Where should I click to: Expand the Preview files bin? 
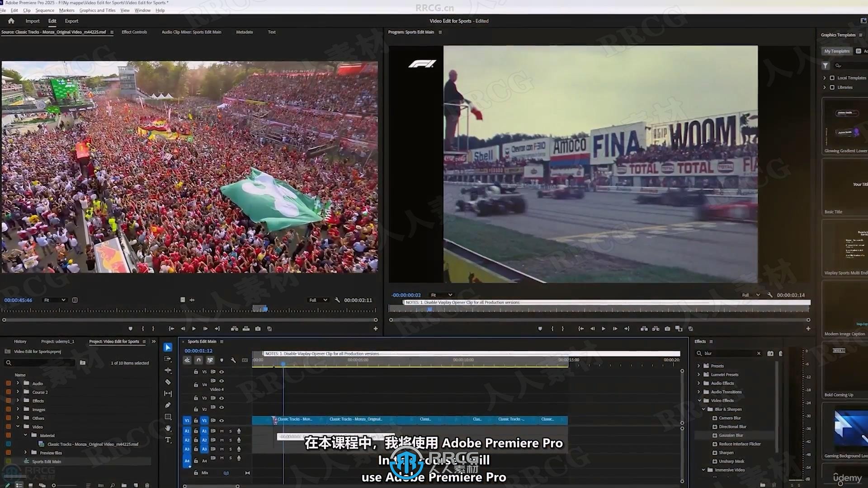tap(25, 452)
